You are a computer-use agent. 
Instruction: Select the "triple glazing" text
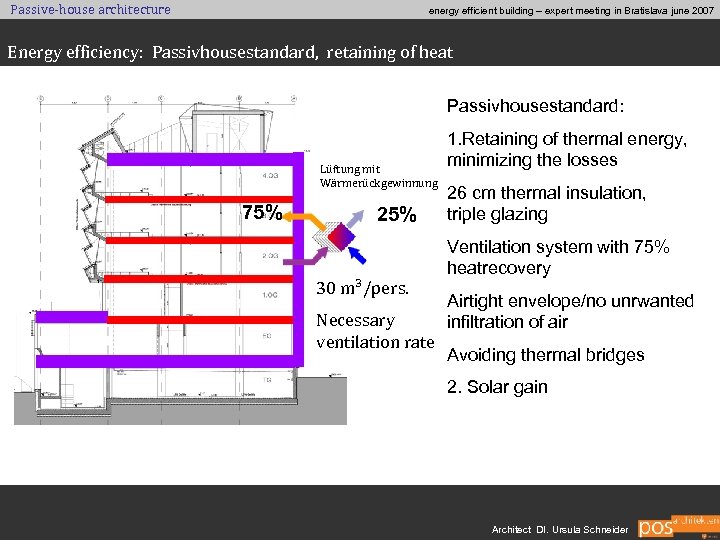click(x=497, y=214)
